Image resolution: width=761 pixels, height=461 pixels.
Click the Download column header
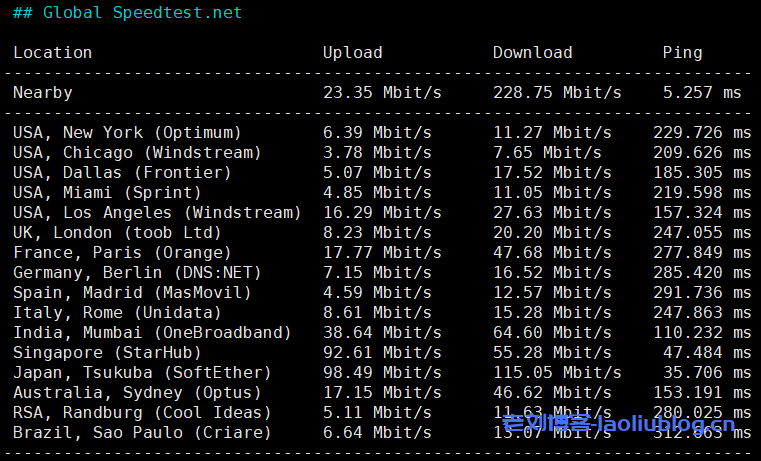[532, 53]
